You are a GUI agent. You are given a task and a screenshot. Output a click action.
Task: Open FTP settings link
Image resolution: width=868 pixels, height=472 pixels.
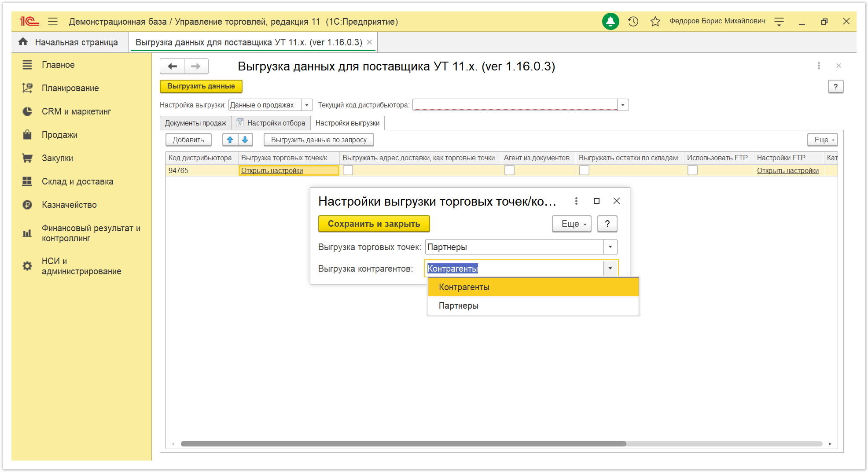(788, 170)
